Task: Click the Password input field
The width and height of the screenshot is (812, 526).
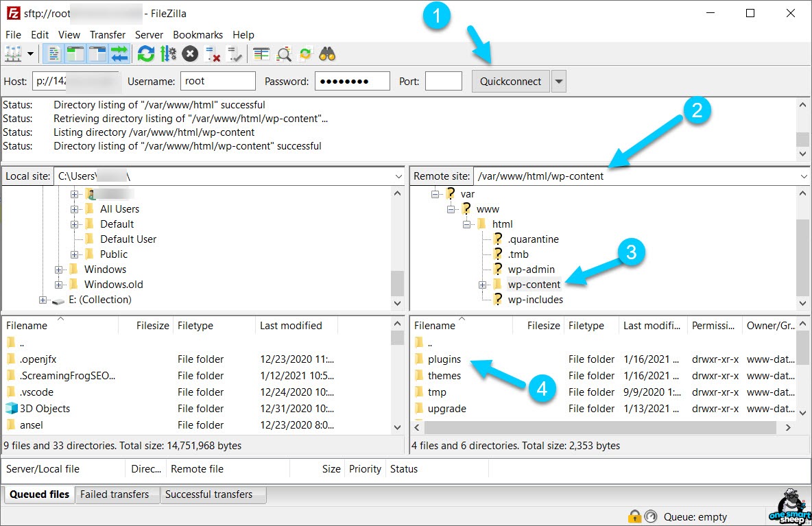Action: [352, 82]
